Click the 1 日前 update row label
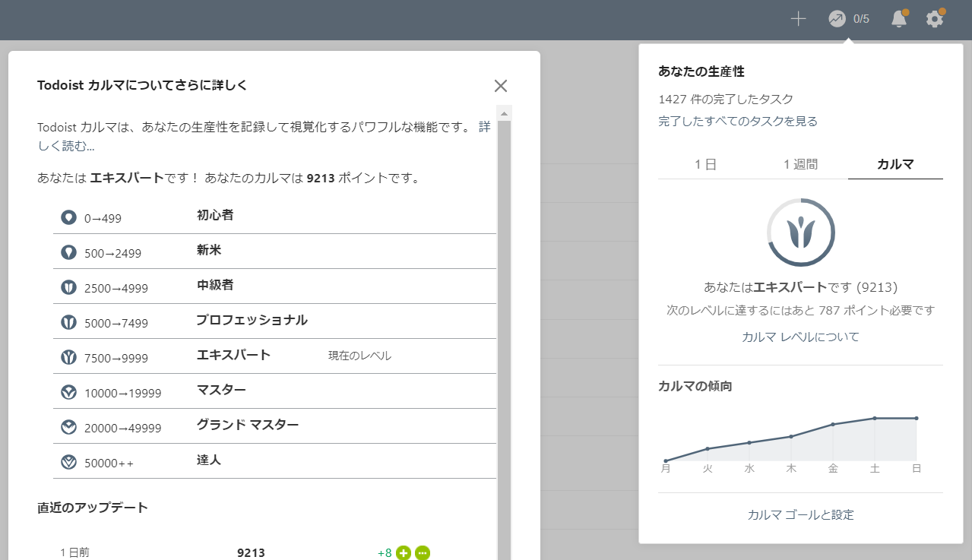 [74, 553]
